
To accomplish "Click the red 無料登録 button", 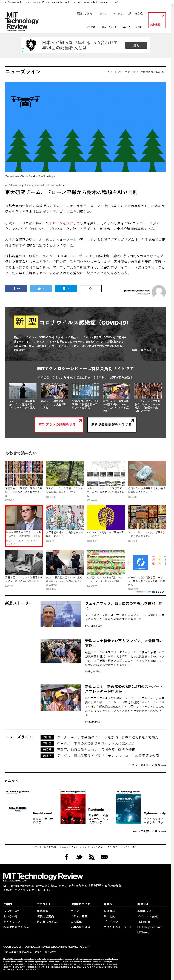I will tap(156, 21).
